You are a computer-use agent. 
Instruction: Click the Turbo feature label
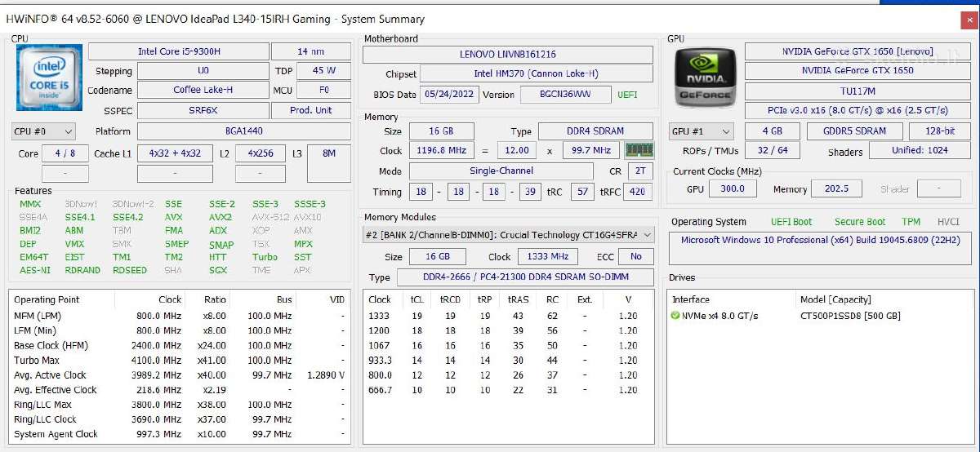tap(265, 257)
